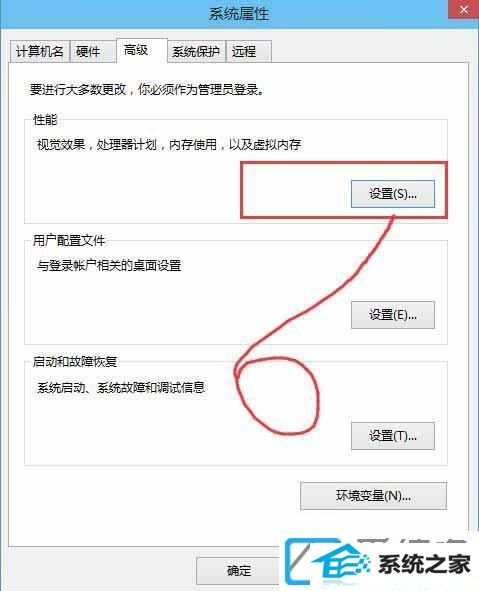Click the administrator login notice text

point(147,90)
